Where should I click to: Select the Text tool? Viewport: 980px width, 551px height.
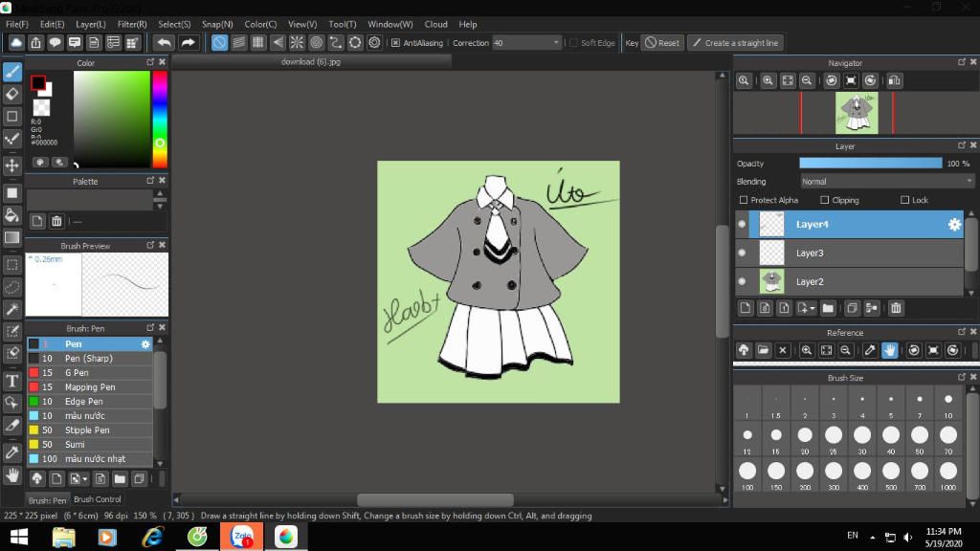click(11, 381)
